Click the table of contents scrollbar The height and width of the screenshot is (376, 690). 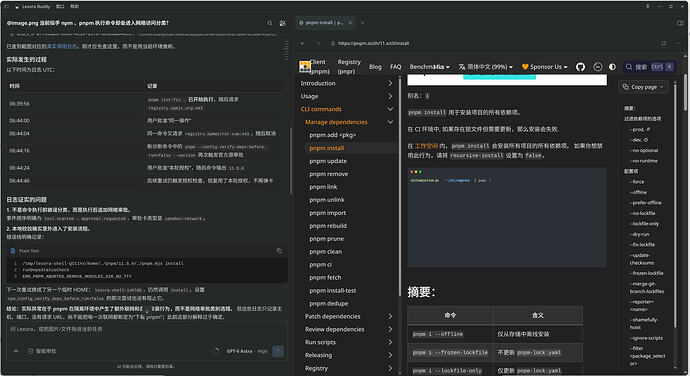(675, 205)
